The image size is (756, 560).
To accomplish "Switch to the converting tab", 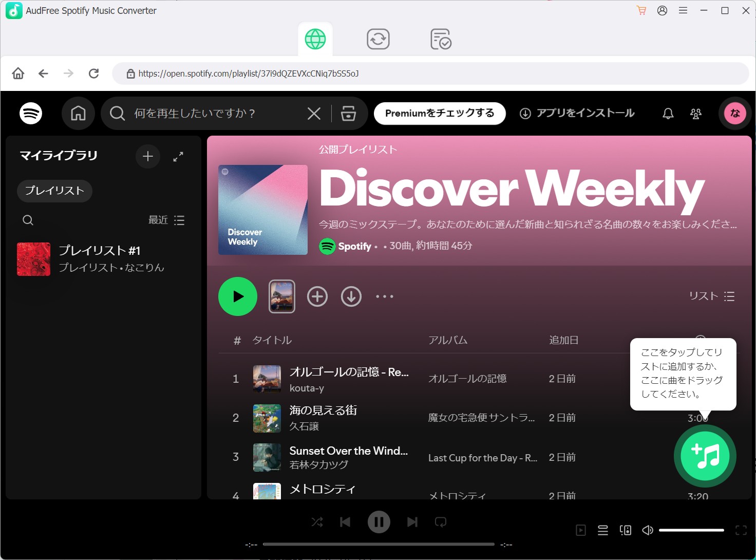I will [378, 39].
